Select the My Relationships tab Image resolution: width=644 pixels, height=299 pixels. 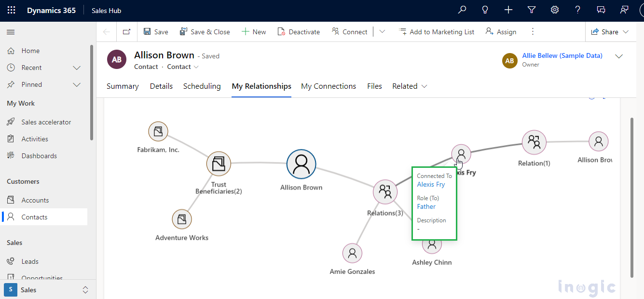coord(261,86)
